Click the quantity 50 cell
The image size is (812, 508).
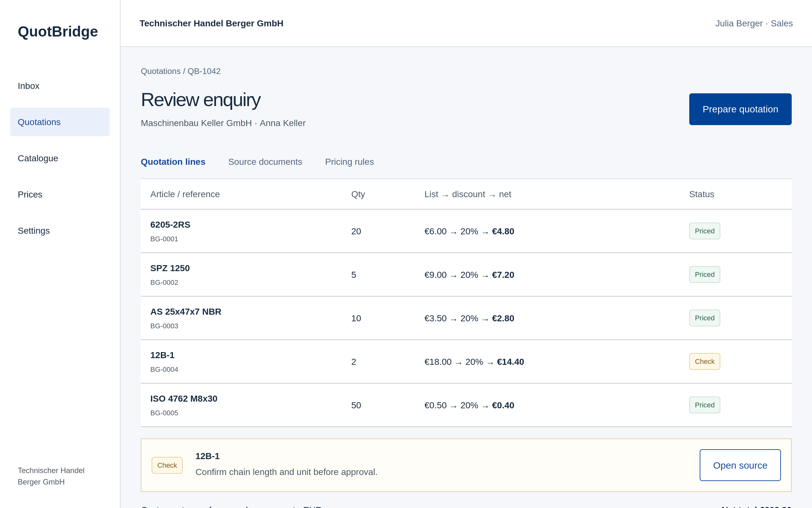[356, 405]
